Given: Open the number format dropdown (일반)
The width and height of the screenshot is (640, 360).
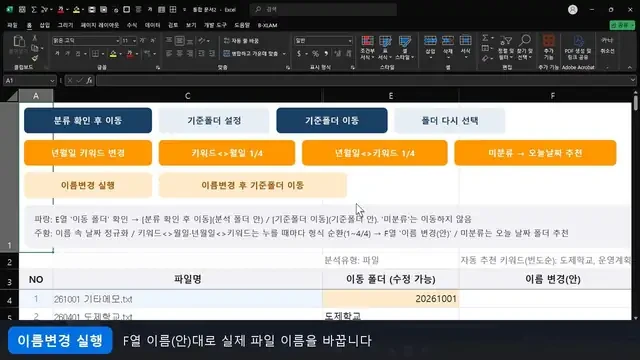Looking at the screenshot, I should [323, 41].
